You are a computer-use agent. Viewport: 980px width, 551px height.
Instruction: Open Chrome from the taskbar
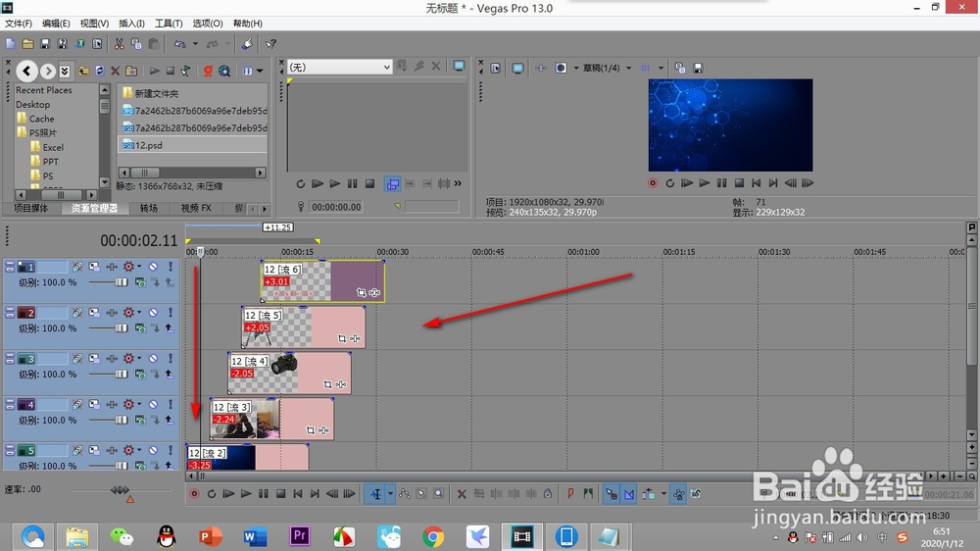pos(432,536)
